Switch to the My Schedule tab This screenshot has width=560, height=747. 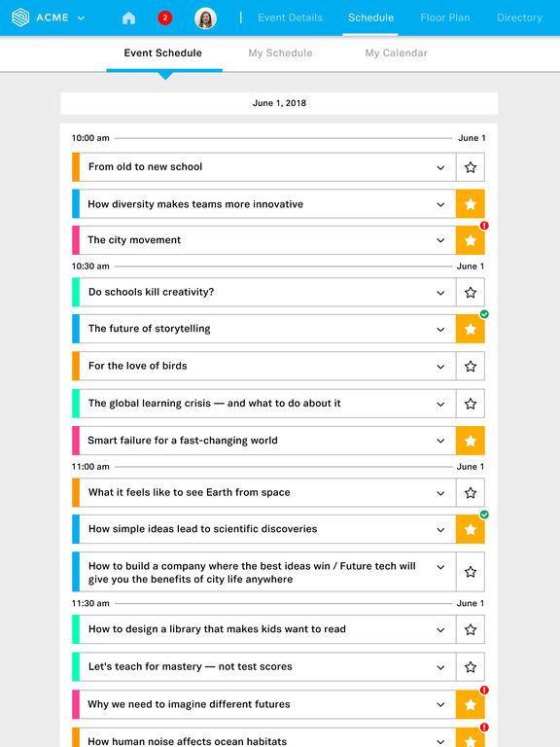coord(280,53)
